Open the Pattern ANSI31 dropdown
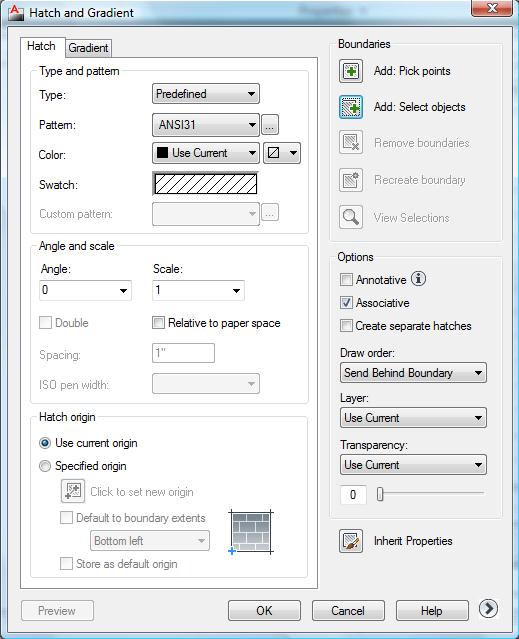Image resolution: width=519 pixels, height=639 pixels. coord(206,125)
